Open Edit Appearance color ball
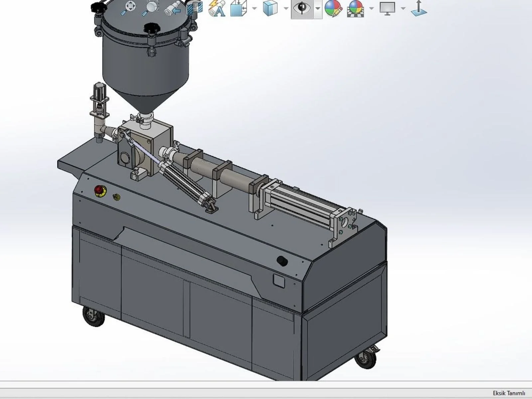 pyautogui.click(x=333, y=8)
